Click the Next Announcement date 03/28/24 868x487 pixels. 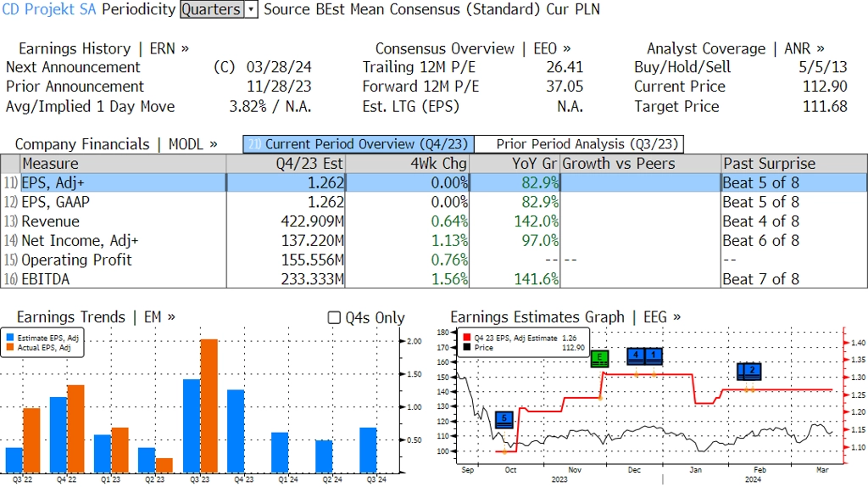pos(279,67)
